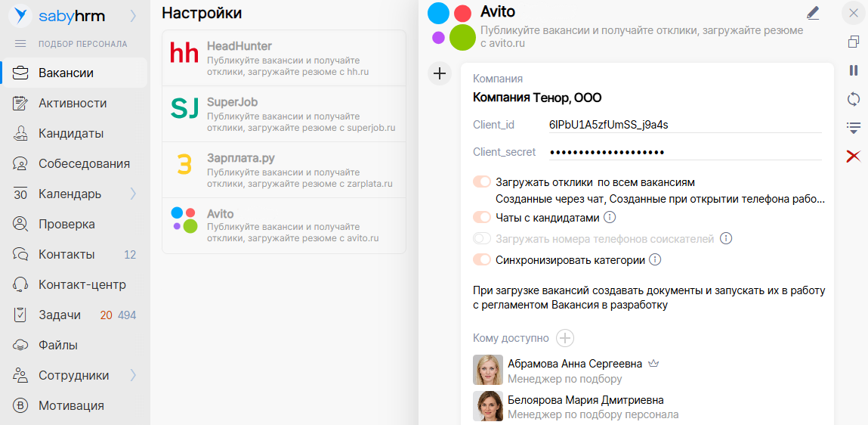Toggle the hamburger menu icon

[x=20, y=44]
